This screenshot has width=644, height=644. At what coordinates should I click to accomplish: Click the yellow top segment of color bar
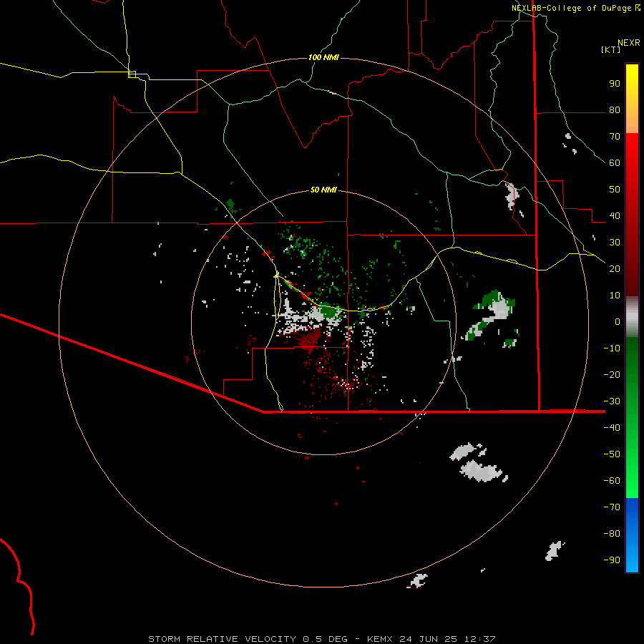pos(632,99)
